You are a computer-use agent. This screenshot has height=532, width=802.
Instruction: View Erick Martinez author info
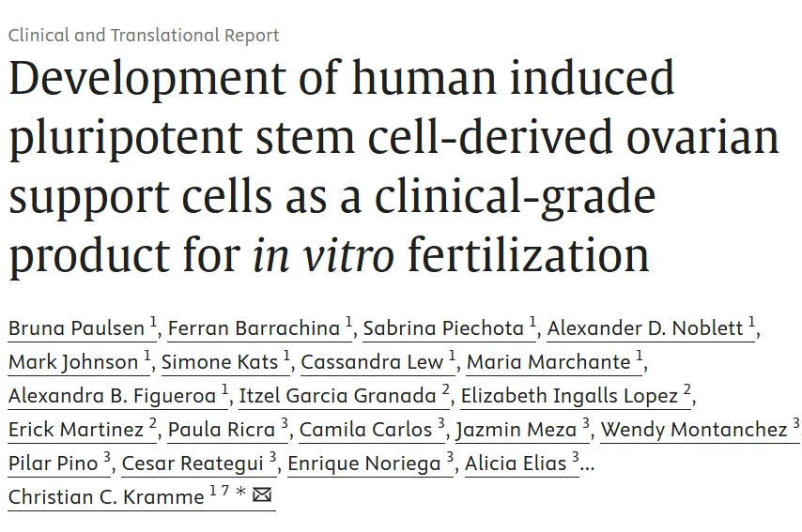77,430
